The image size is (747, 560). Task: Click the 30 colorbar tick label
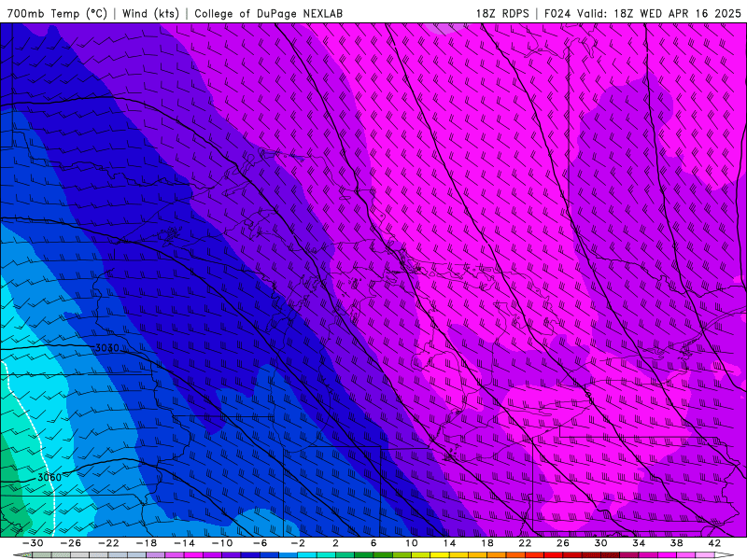[x=600, y=543]
